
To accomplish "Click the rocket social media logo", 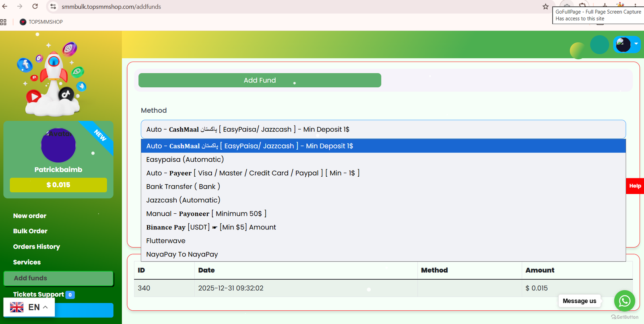I will 52,78.
